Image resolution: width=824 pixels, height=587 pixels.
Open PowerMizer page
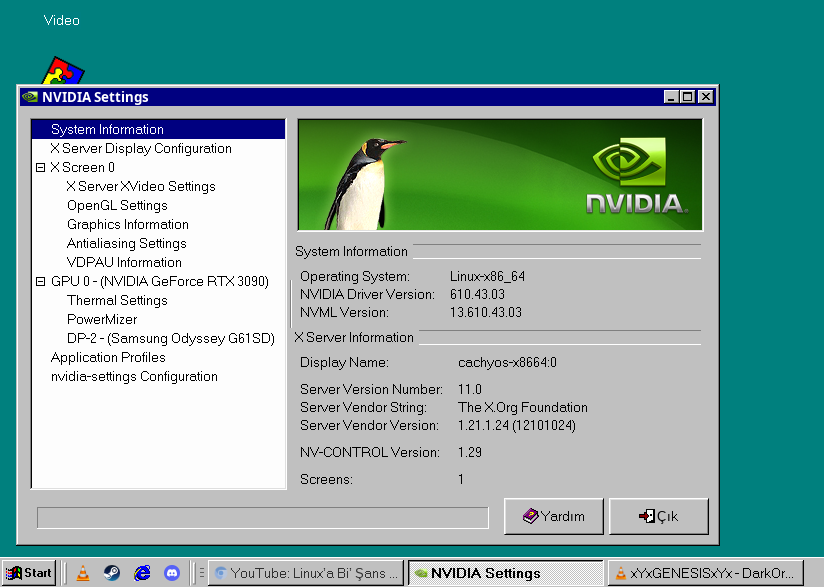(x=102, y=320)
